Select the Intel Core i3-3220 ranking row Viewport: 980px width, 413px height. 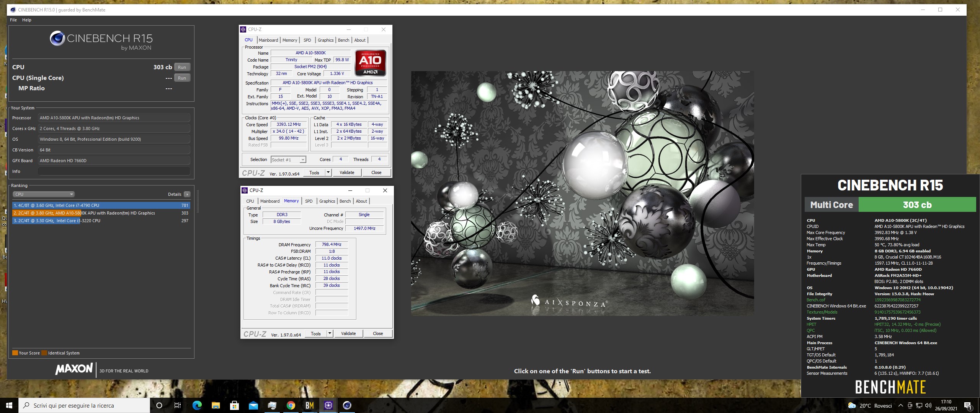[101, 221]
